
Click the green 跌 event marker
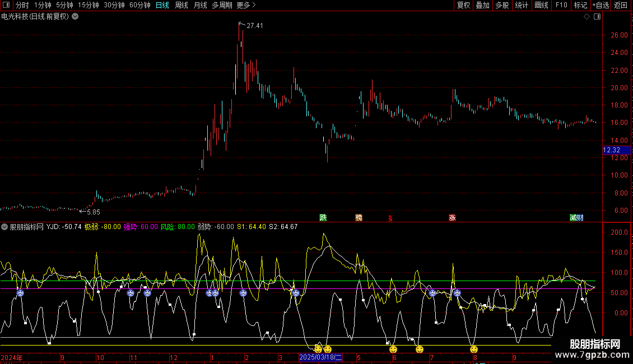323,217
